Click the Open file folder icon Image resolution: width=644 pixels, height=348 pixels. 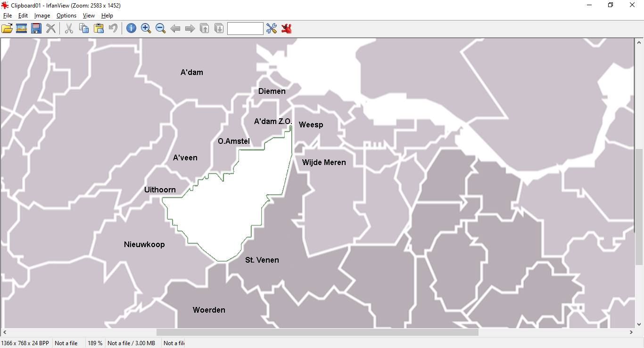7,28
